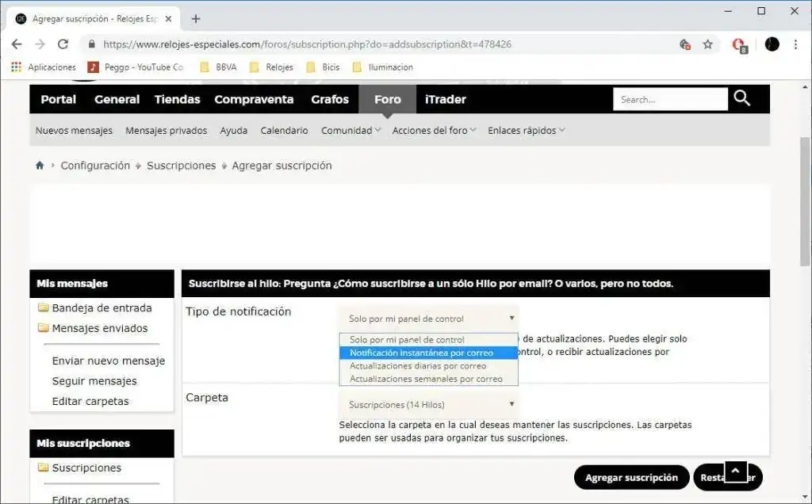Click the Agregar suscripción button
Viewport: 812px width, 504px height.
point(631,477)
